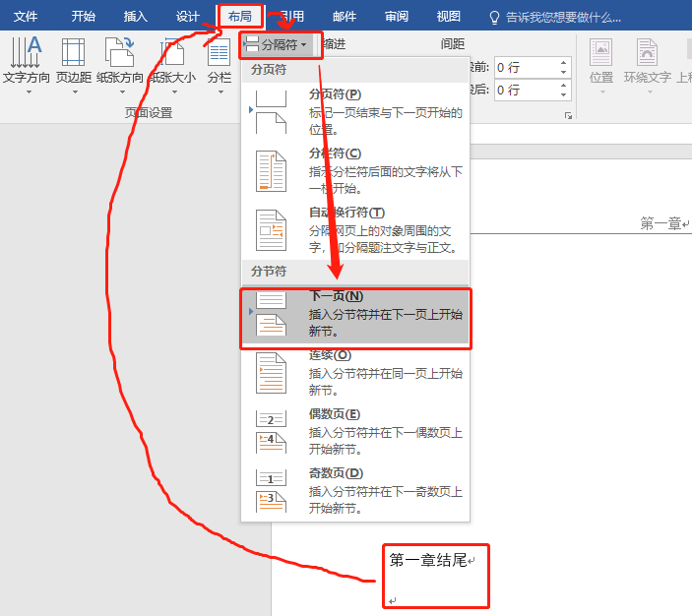Choose 分栏符(C) column break option
The height and width of the screenshot is (616, 692).
click(x=355, y=171)
